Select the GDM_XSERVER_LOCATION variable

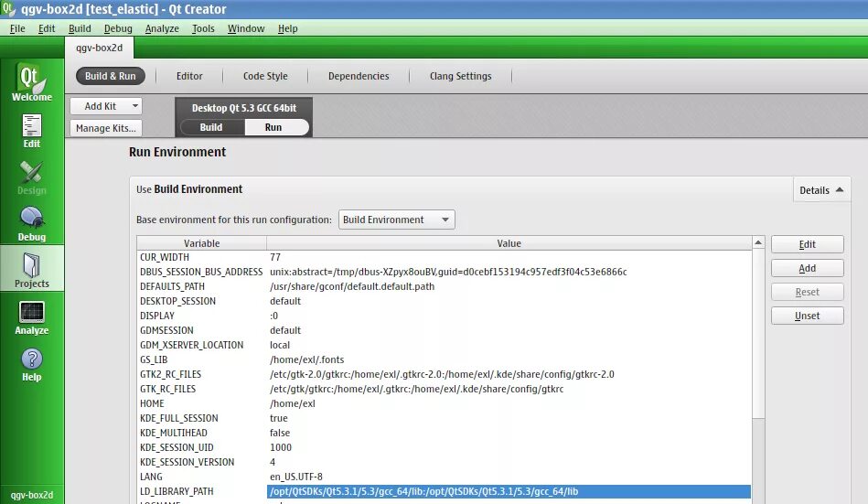pyautogui.click(x=191, y=345)
